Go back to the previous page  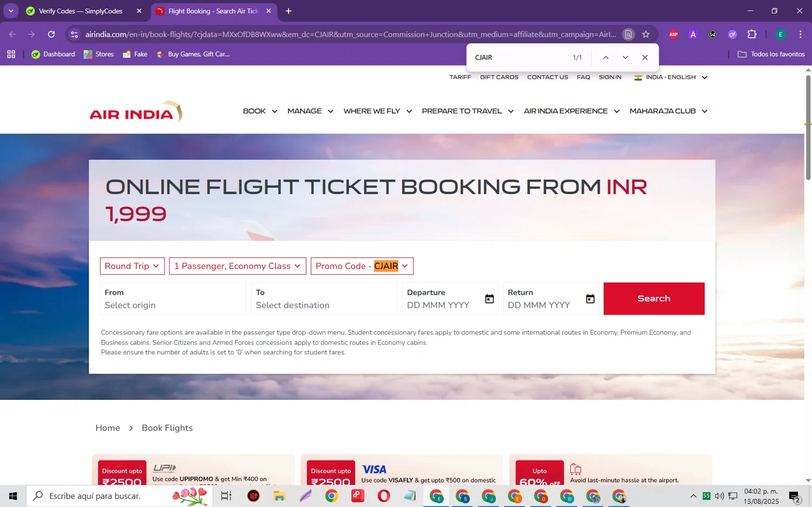click(x=12, y=34)
